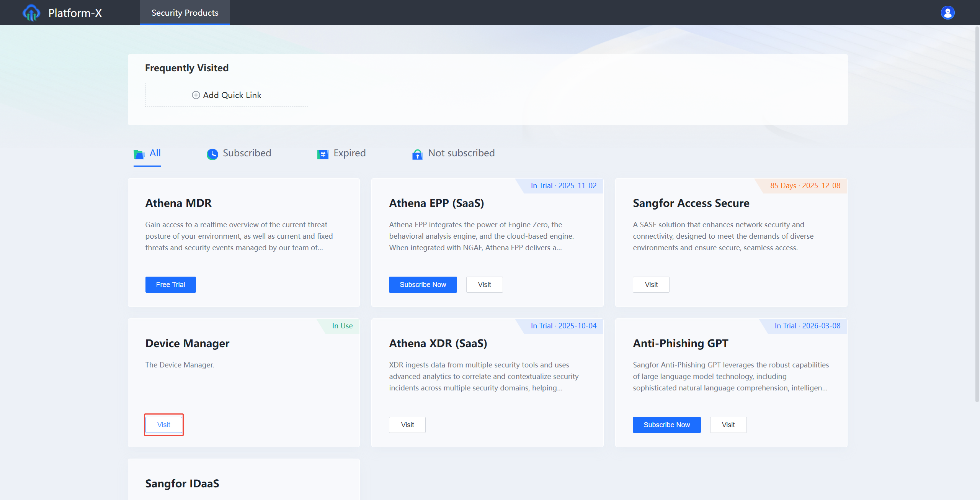Click the folder icon beside All filter

[139, 154]
